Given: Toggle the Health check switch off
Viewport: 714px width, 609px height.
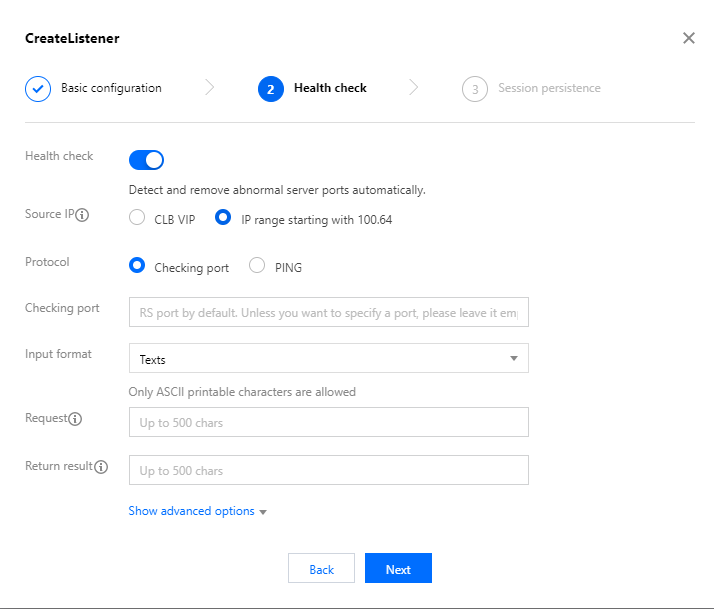Looking at the screenshot, I should [x=146, y=160].
